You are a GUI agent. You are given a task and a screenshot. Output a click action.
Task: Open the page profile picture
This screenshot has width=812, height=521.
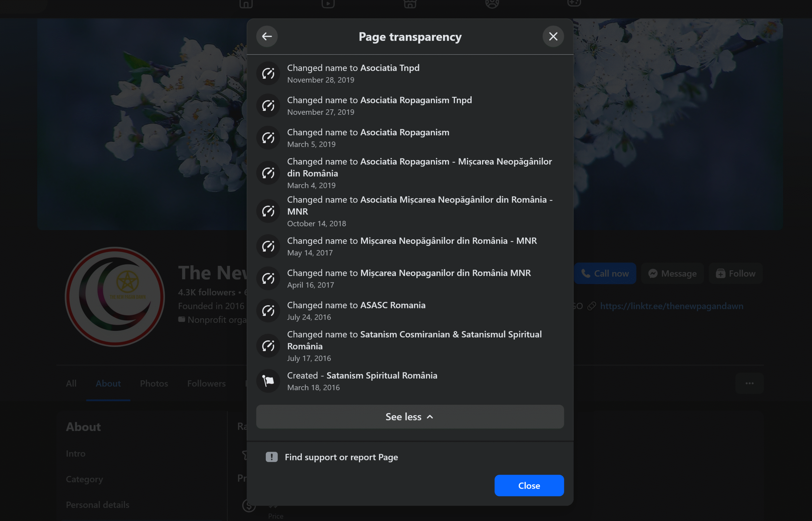click(x=115, y=297)
